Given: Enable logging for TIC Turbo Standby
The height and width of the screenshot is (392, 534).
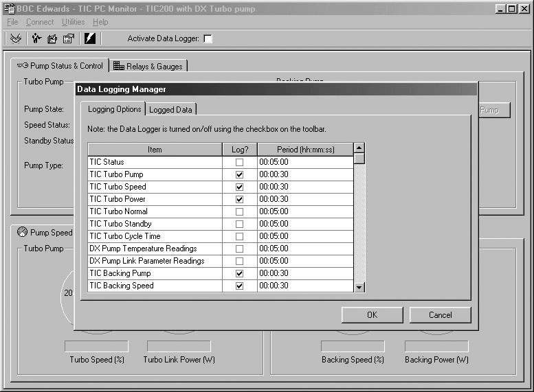Looking at the screenshot, I should point(239,224).
